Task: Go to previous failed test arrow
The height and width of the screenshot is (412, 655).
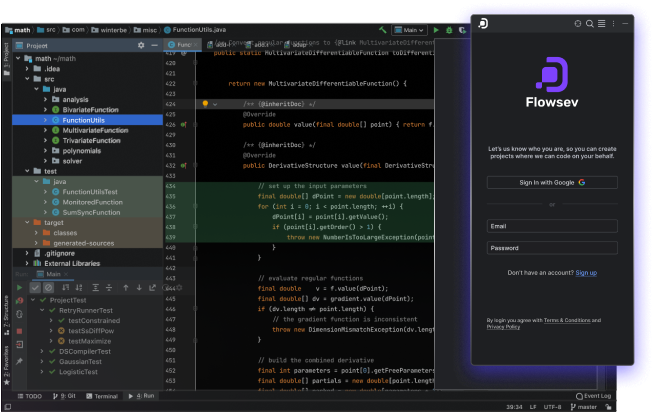Action: tap(126, 287)
